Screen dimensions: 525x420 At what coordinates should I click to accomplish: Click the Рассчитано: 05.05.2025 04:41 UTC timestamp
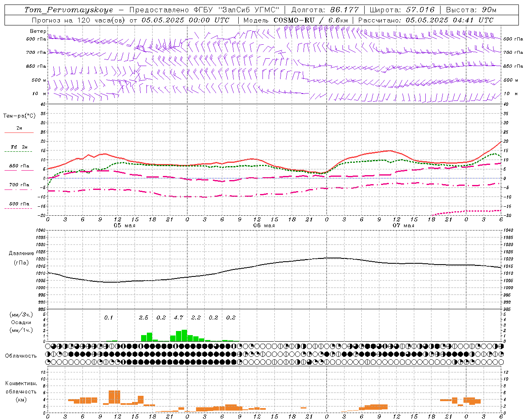[426, 20]
